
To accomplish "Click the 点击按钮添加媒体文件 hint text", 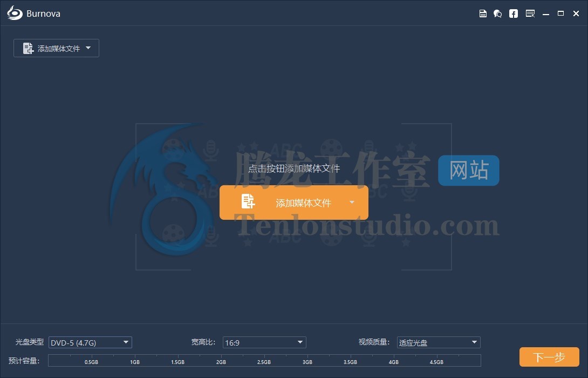I will click(x=294, y=168).
